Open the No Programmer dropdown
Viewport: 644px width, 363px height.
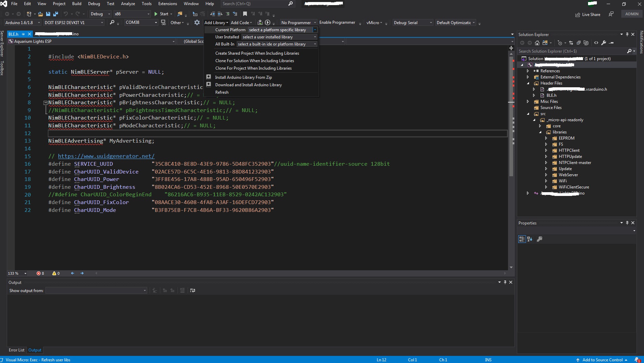298,22
